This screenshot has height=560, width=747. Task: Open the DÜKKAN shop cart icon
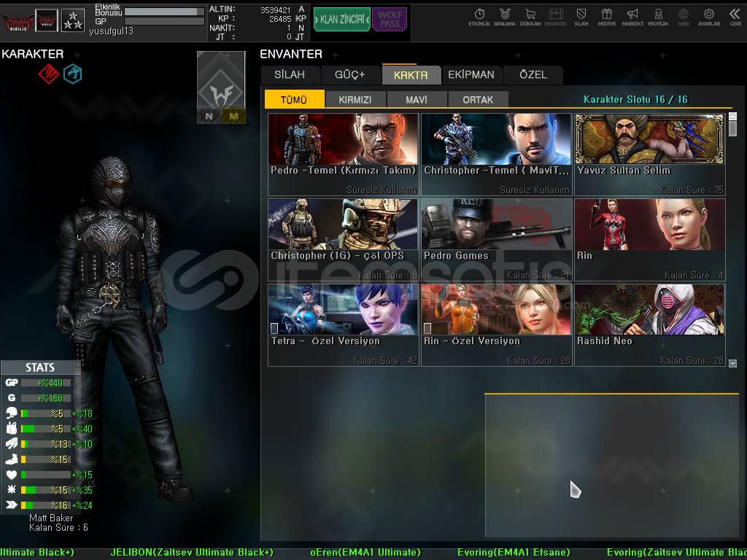tap(530, 17)
